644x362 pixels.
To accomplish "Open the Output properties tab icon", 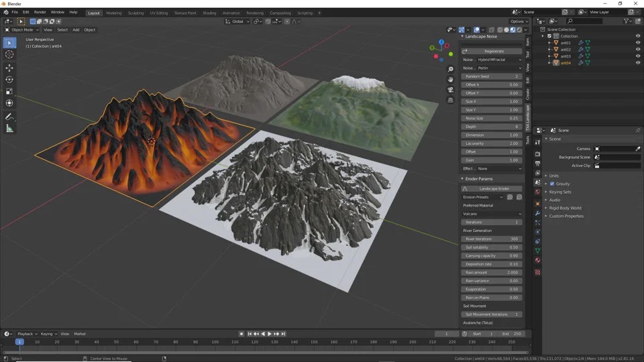I will click(537, 164).
